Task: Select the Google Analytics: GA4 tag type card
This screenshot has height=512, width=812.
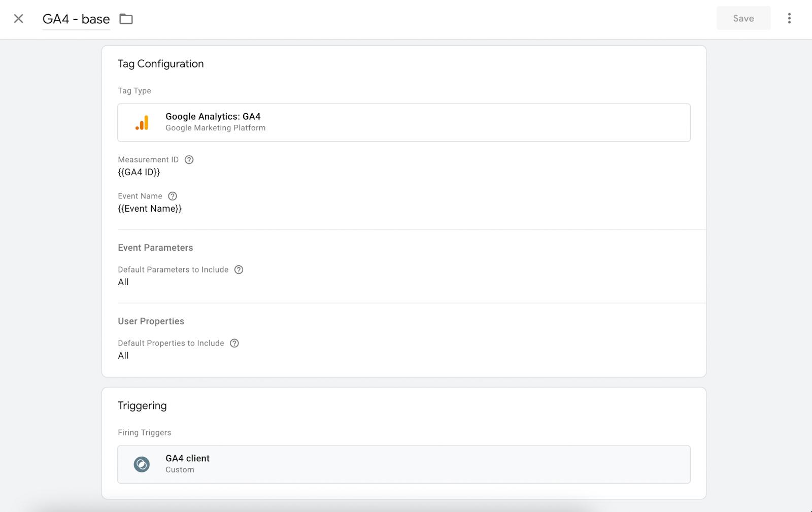Action: [404, 122]
